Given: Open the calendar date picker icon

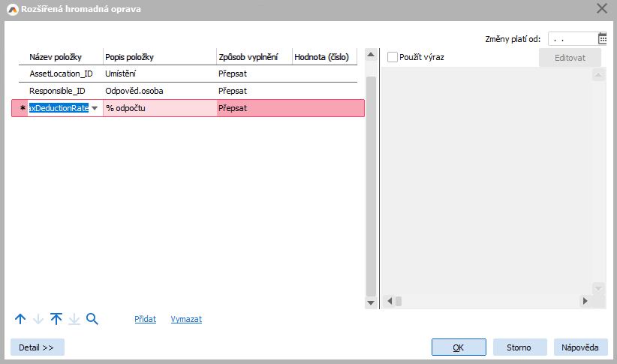Looking at the screenshot, I should (x=602, y=39).
